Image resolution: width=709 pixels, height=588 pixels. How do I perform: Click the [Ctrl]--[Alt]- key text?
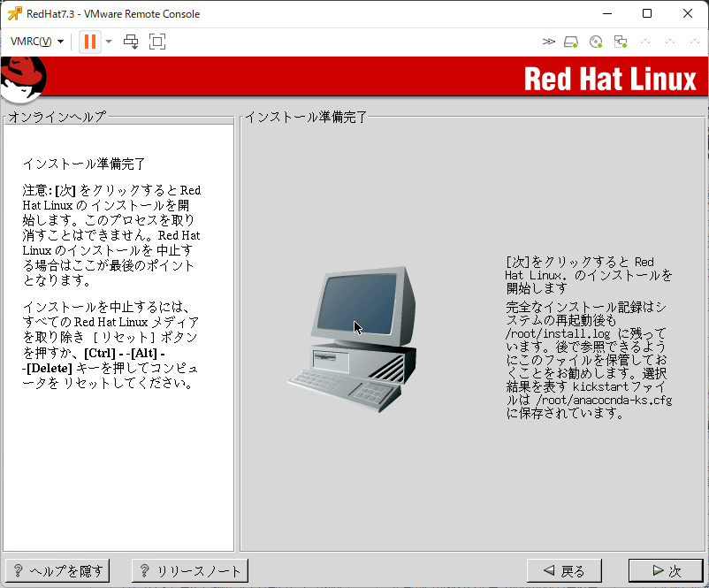click(125, 353)
